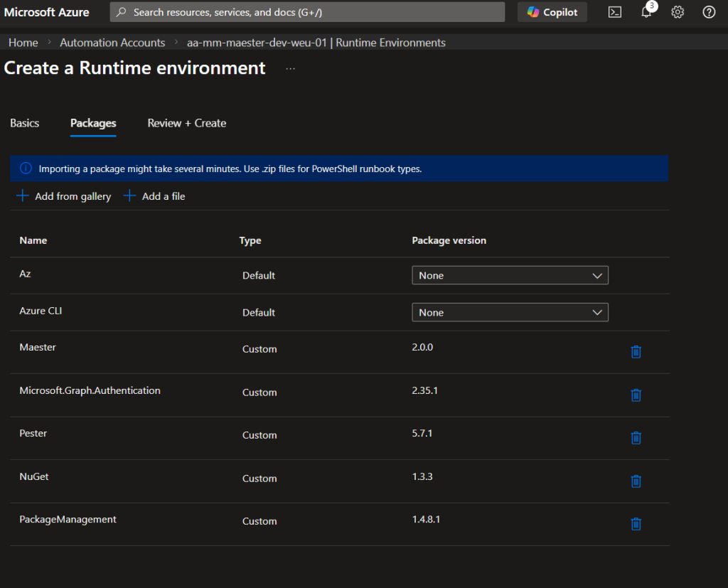
Task: Select the Maester package name
Action: coord(38,348)
